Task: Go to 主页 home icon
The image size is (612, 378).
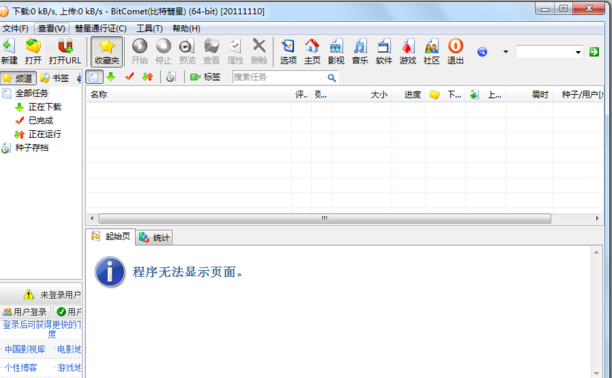Action: [312, 51]
